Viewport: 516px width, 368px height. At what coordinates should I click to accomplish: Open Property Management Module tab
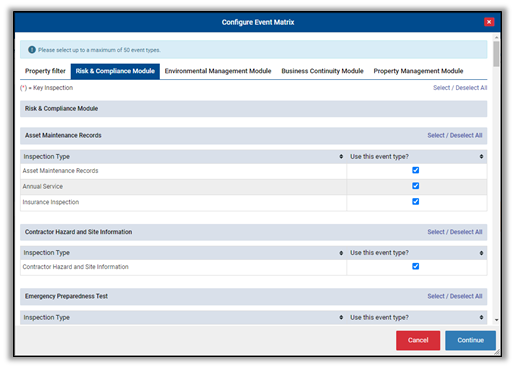(418, 71)
